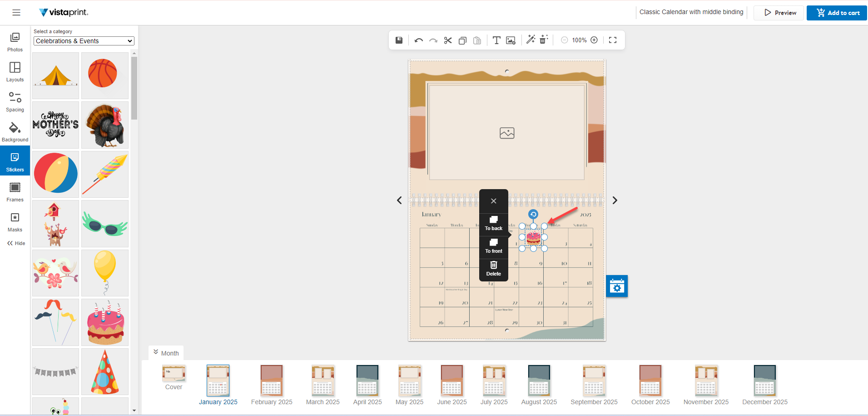The image size is (868, 416).
Task: Click the Preview button
Action: pyautogui.click(x=779, y=13)
